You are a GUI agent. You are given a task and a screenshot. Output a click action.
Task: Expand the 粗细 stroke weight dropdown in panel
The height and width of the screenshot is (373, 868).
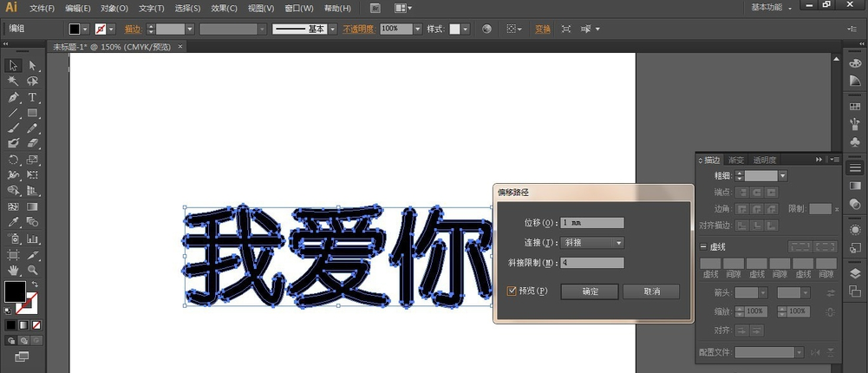(x=783, y=175)
